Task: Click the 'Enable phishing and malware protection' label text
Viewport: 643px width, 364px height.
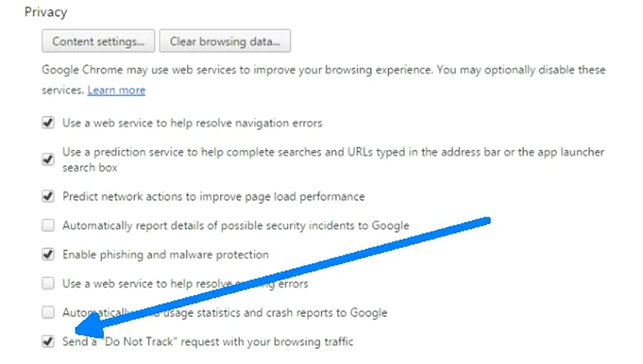Action: pyautogui.click(x=165, y=255)
